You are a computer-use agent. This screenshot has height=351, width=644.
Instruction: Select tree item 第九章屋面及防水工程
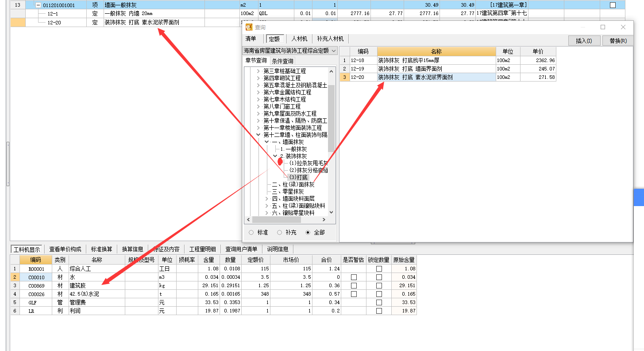pos(290,113)
